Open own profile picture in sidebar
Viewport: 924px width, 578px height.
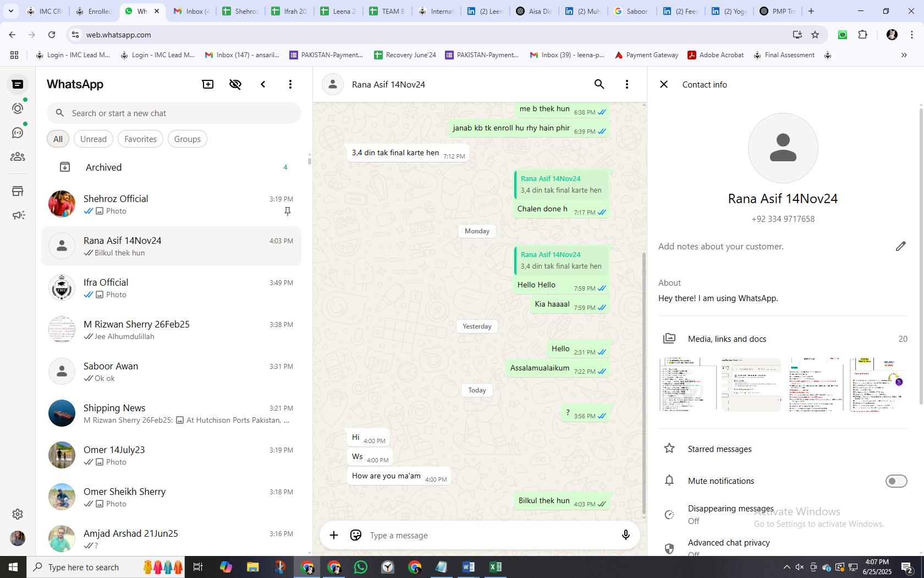coord(18,538)
